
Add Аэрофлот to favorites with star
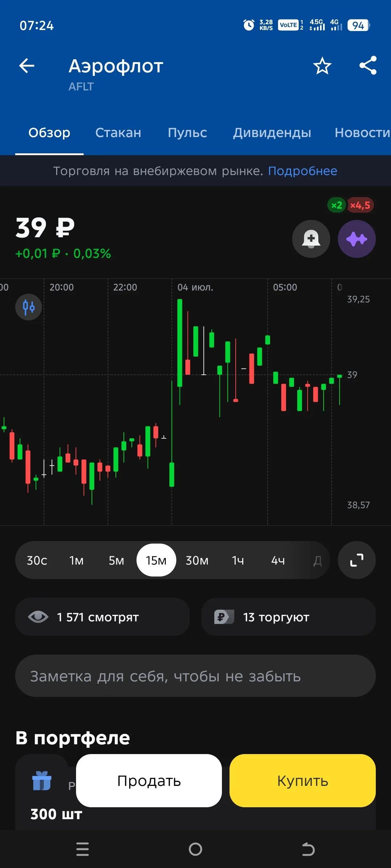point(322,66)
